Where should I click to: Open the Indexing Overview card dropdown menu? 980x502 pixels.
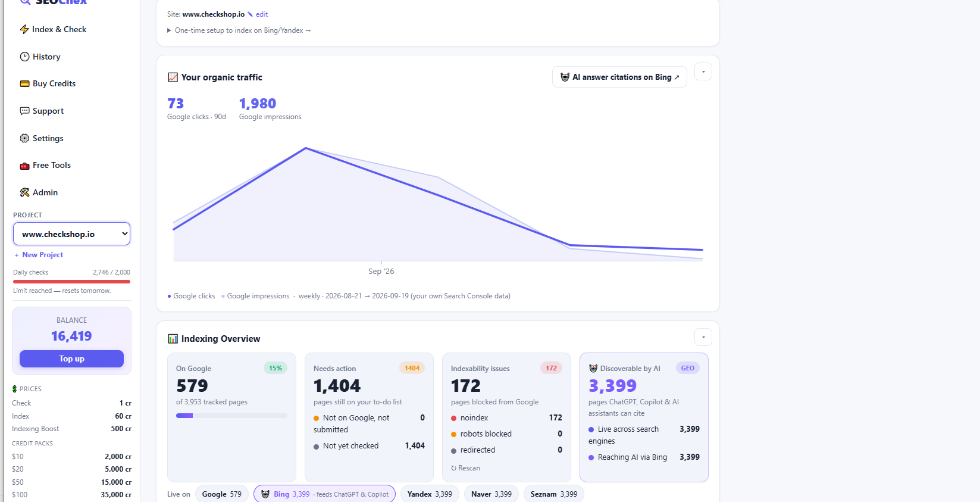pos(703,337)
